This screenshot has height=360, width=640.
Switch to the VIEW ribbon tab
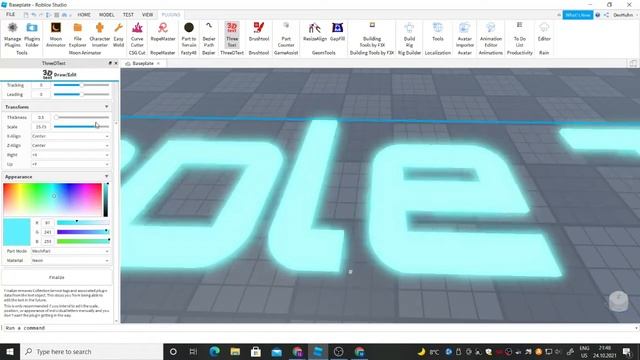147,15
